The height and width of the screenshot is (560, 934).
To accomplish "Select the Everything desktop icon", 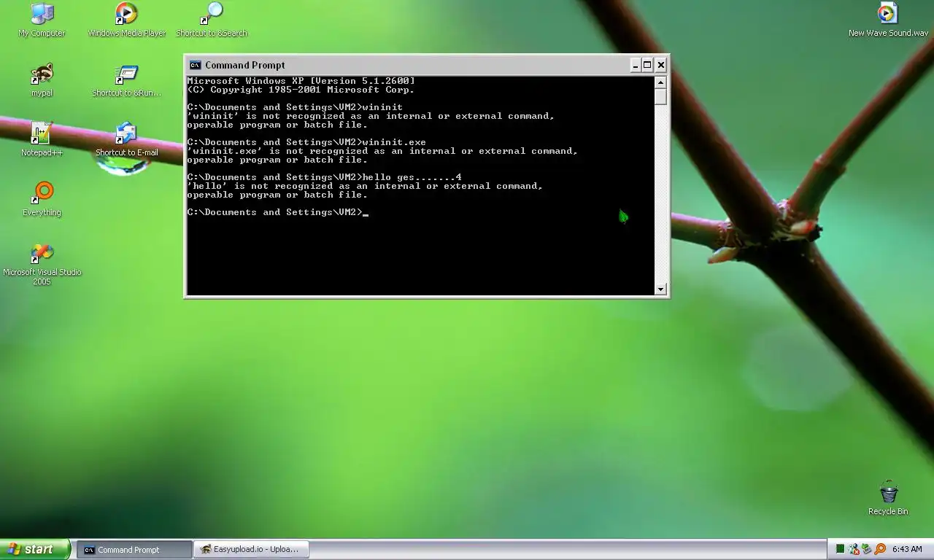I will click(x=42, y=199).
